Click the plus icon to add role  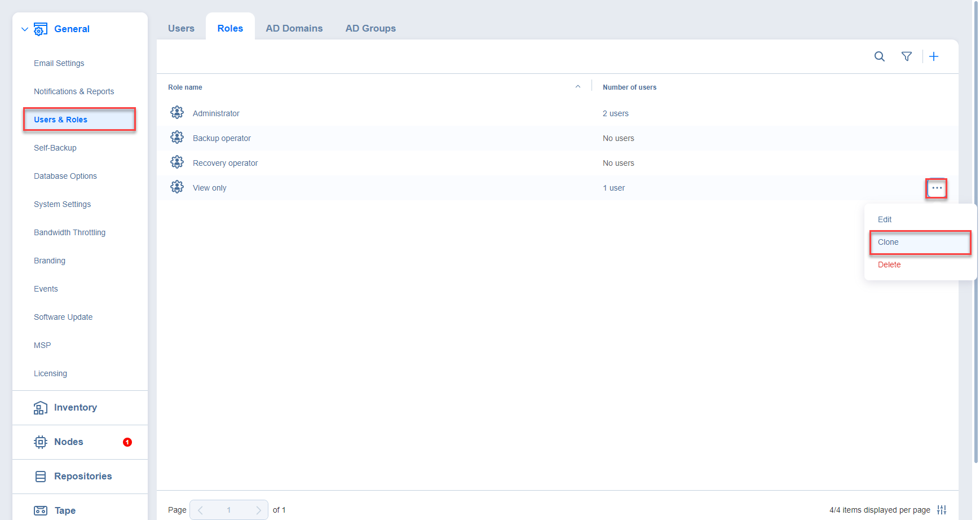point(934,56)
